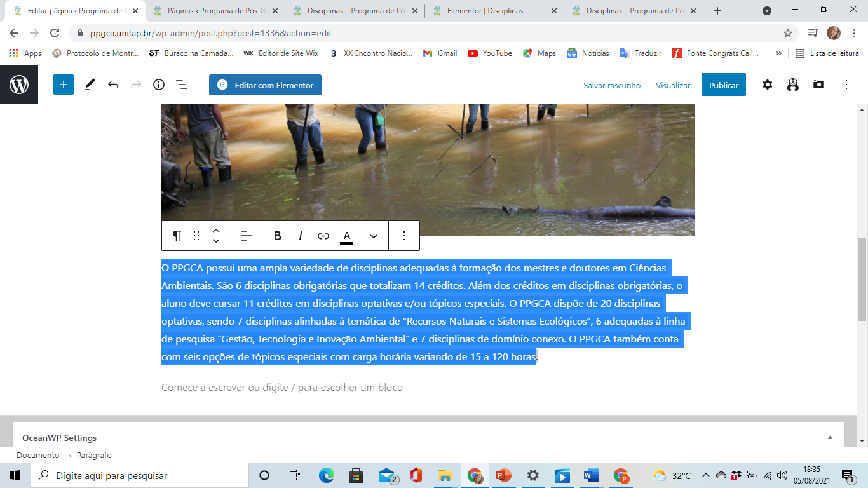Click the Editar com Elementor button

[x=265, y=85]
